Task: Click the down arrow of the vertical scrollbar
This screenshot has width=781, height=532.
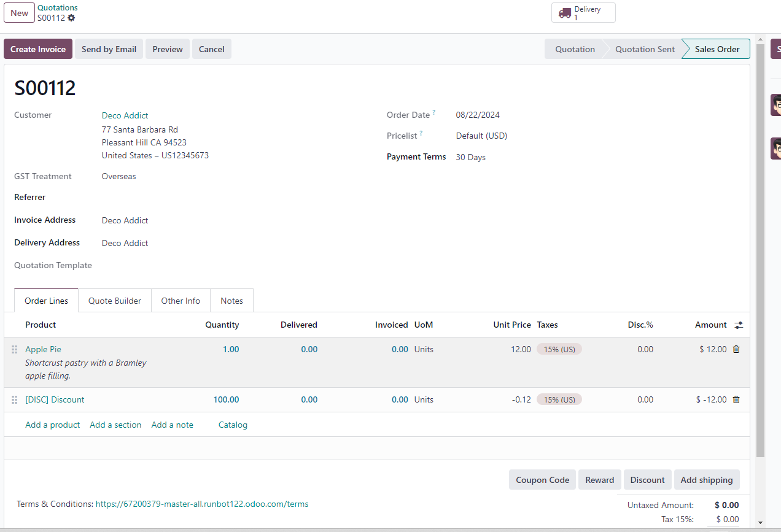Action: [x=761, y=523]
